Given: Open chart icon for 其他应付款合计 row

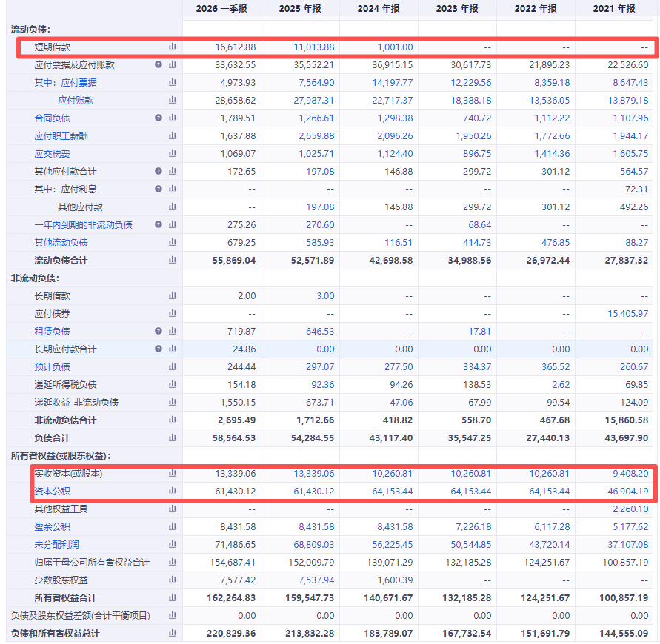Looking at the screenshot, I should [x=172, y=171].
